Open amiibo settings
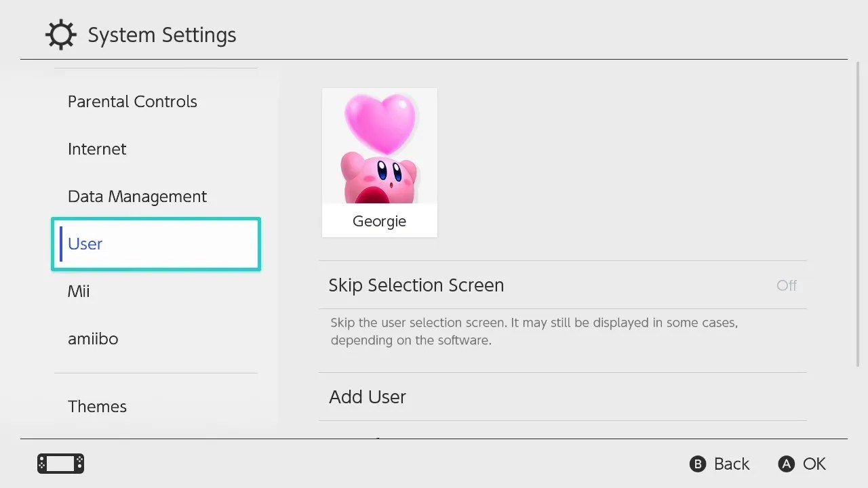The height and width of the screenshot is (488, 868). [x=93, y=339]
